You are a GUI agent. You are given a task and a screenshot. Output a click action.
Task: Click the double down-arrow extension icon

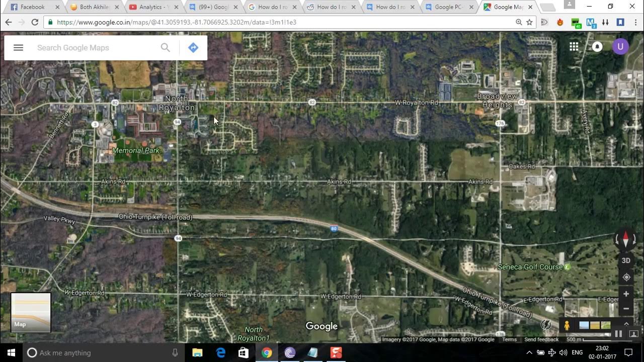click(x=606, y=22)
